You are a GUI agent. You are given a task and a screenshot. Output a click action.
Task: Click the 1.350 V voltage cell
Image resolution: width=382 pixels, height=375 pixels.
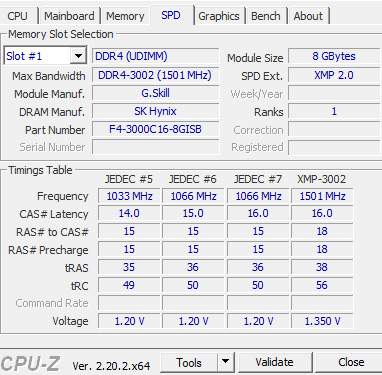(322, 321)
